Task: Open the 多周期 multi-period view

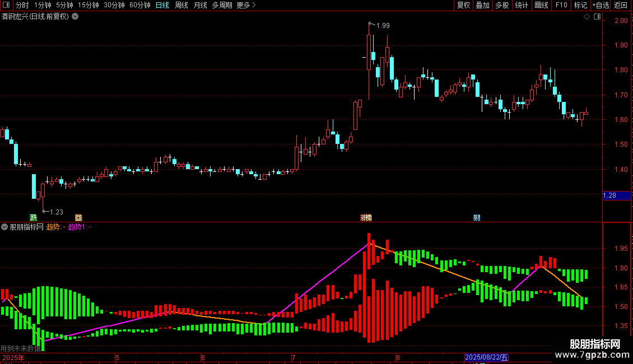Action: coord(222,5)
